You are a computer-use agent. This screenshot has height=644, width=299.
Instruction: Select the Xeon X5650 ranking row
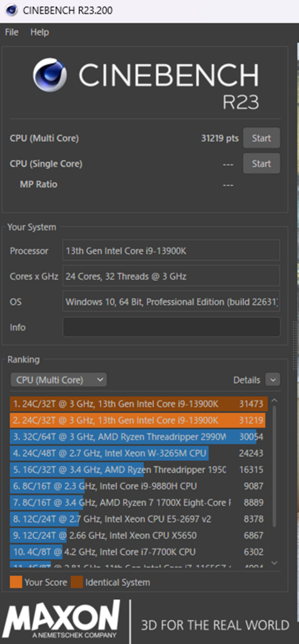point(139,535)
